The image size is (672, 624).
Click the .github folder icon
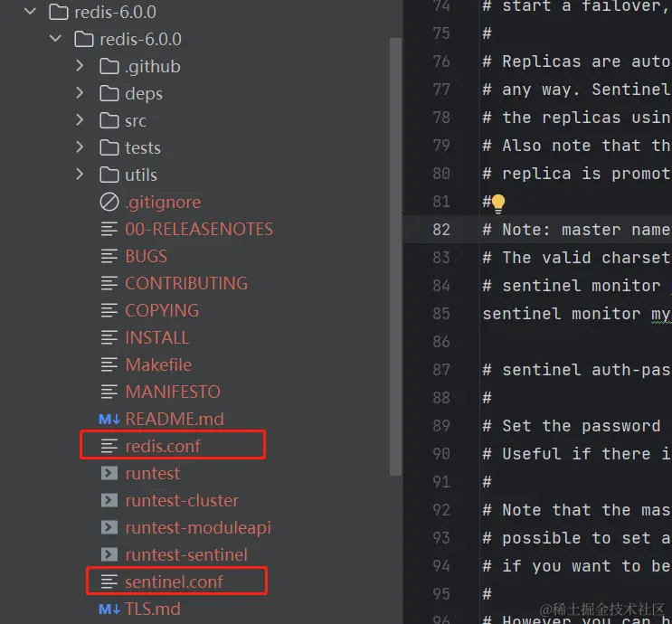click(109, 66)
